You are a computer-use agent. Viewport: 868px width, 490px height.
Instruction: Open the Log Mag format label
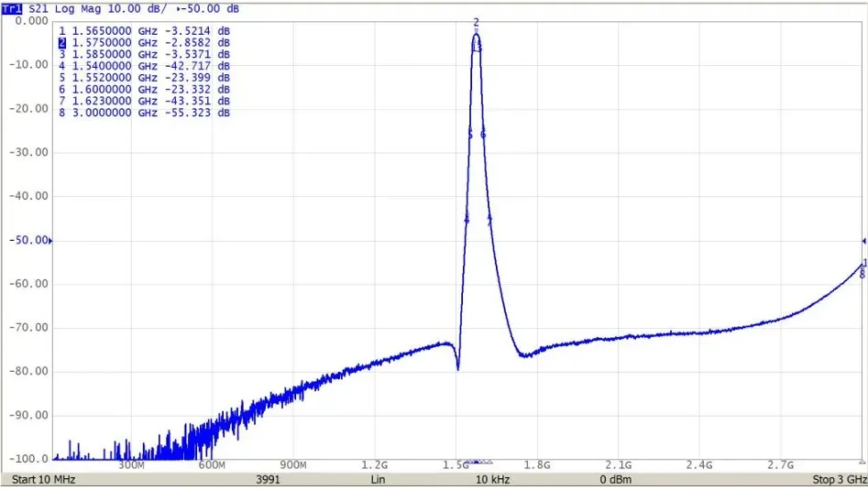coord(78,9)
